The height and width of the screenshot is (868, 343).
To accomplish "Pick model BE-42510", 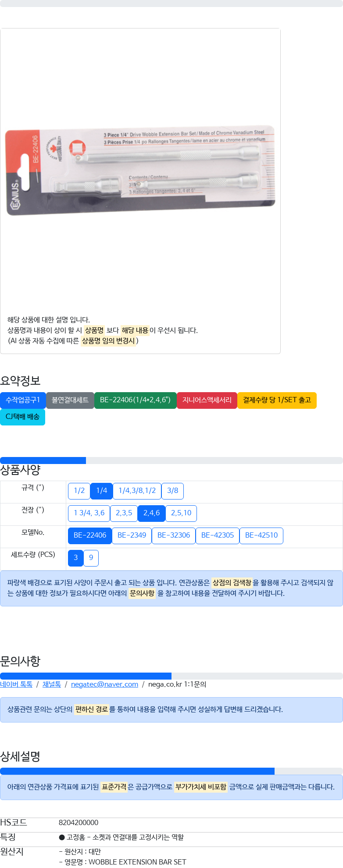I will 261,535.
